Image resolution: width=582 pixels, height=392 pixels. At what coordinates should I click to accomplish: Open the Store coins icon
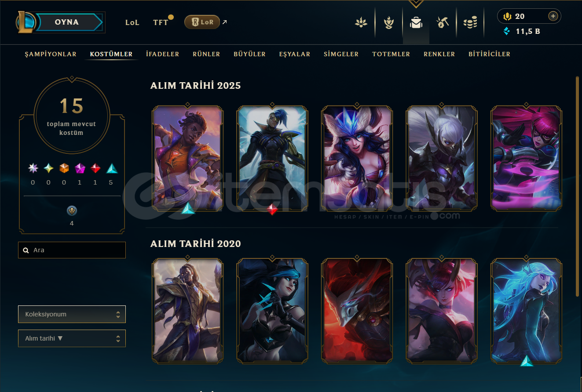coord(470,22)
